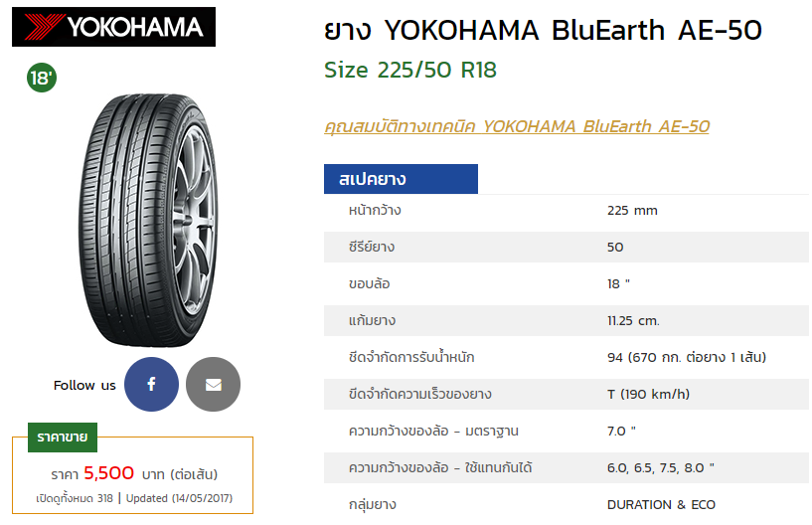Open the Facebook follow icon
The width and height of the screenshot is (812, 525).
click(151, 385)
